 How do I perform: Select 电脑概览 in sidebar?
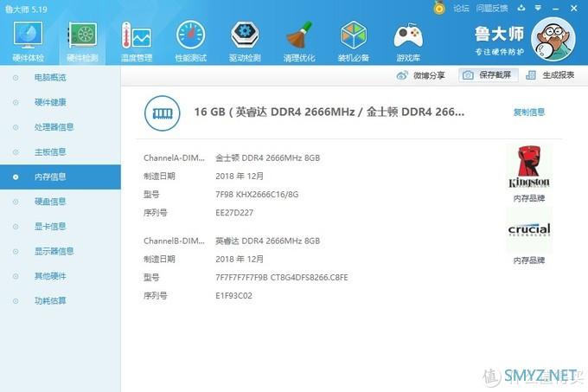pyautogui.click(x=50, y=78)
